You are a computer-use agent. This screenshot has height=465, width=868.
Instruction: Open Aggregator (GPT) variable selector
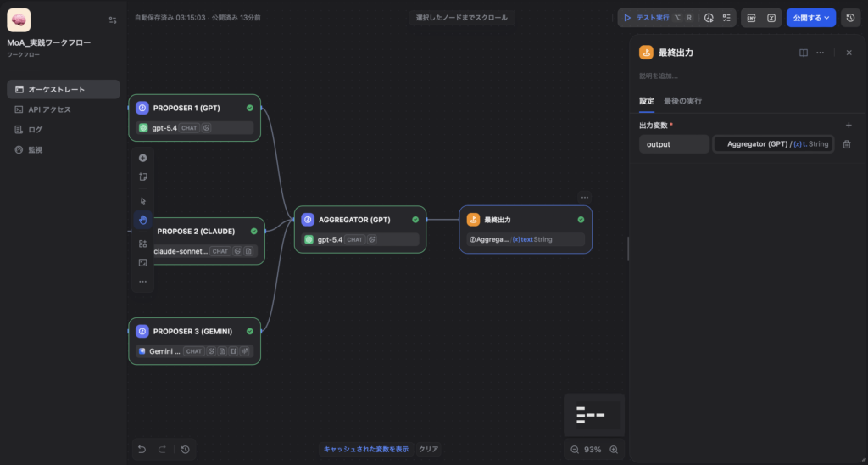[773, 144]
